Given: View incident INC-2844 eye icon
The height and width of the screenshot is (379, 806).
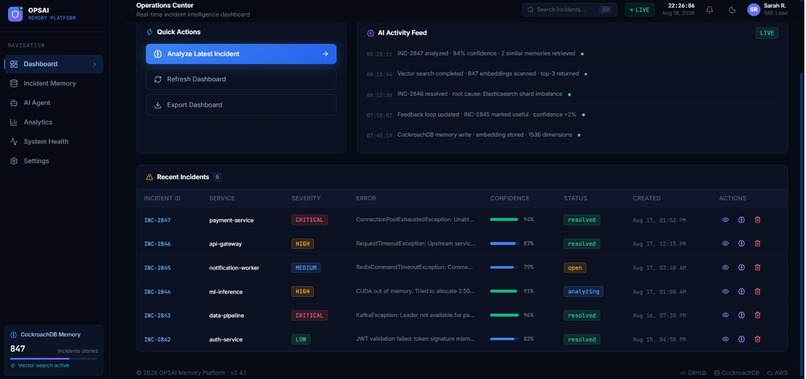Looking at the screenshot, I should coord(725,291).
